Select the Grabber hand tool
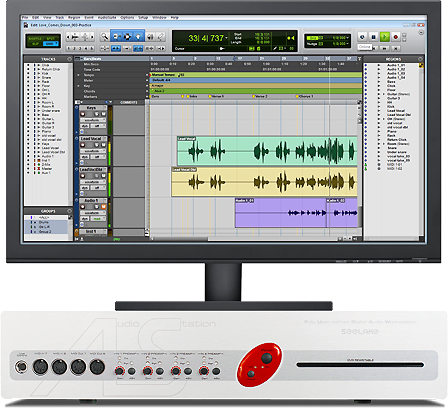 (139, 37)
